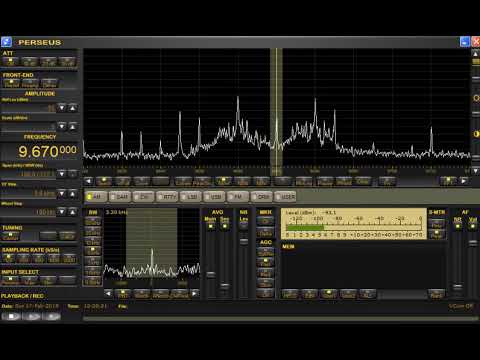Image resolution: width=480 pixels, height=360 pixels.
Task: Click the AF volume slider handle
Action: click(x=473, y=243)
